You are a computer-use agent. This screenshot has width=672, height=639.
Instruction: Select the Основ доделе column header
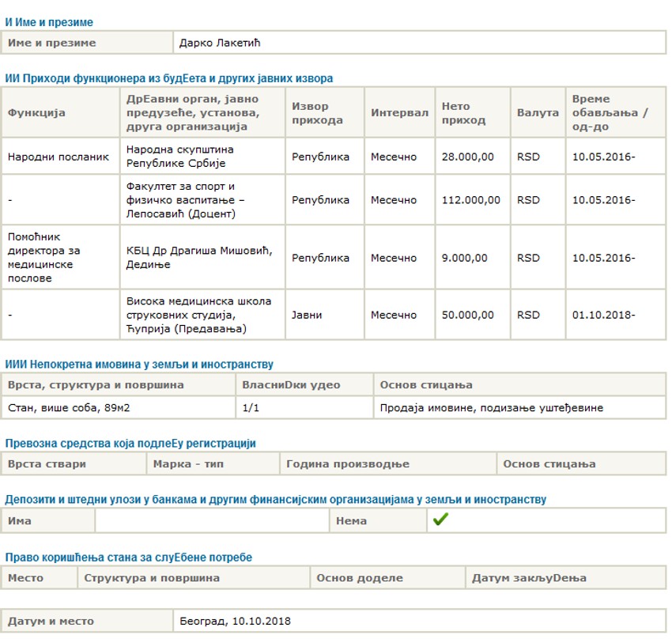point(359,578)
